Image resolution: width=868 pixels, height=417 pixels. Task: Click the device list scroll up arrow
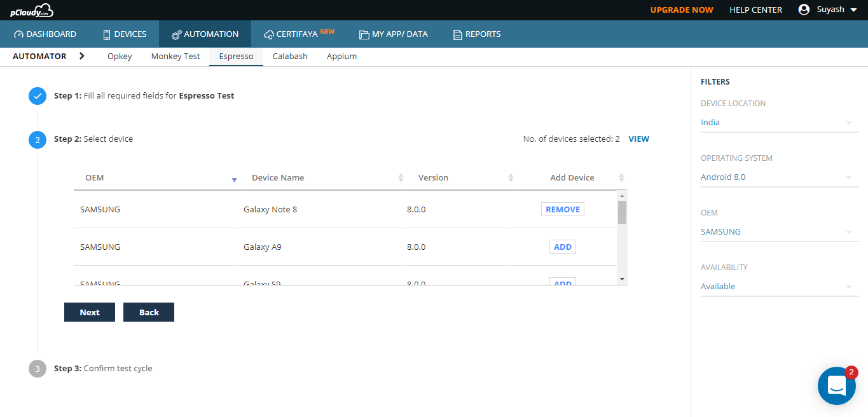click(x=622, y=195)
